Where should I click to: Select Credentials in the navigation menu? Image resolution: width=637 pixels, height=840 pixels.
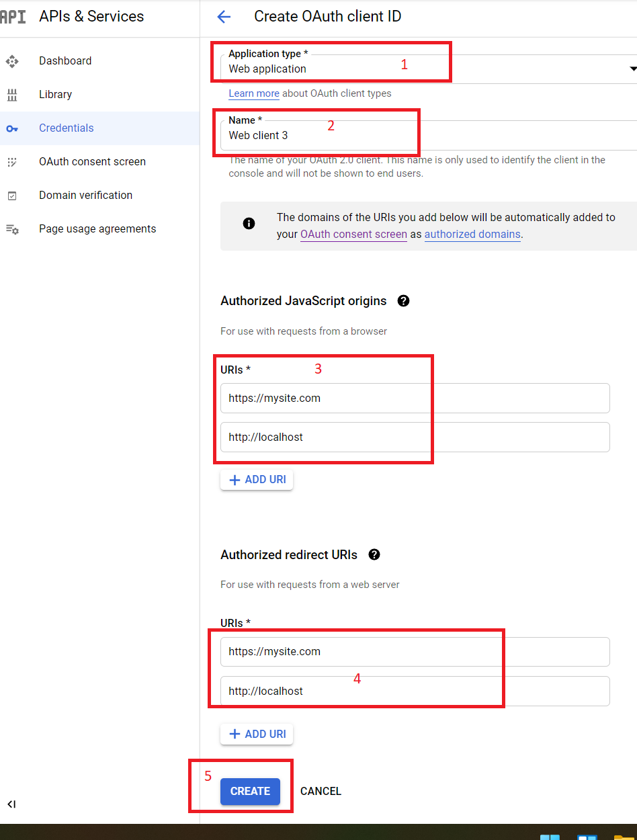[x=67, y=128]
